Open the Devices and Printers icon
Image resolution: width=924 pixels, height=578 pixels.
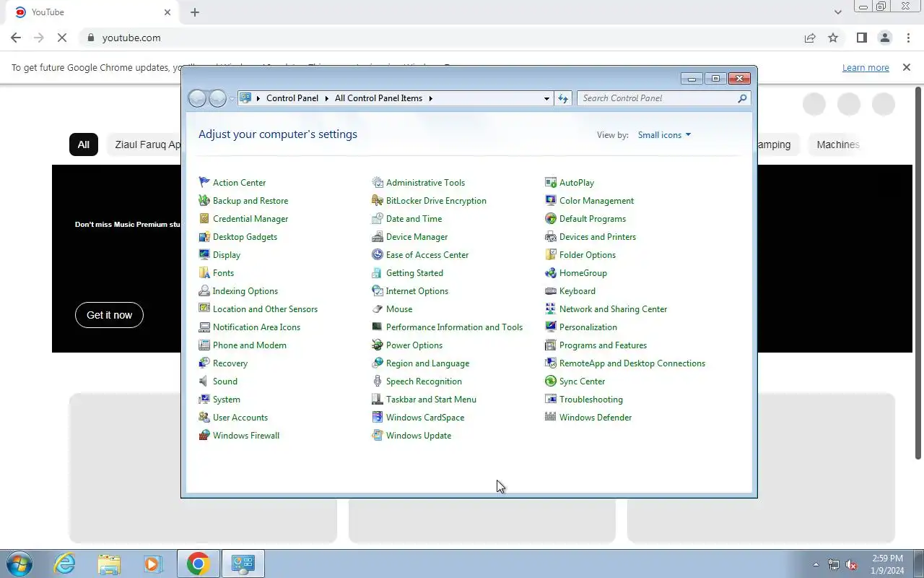pos(551,237)
